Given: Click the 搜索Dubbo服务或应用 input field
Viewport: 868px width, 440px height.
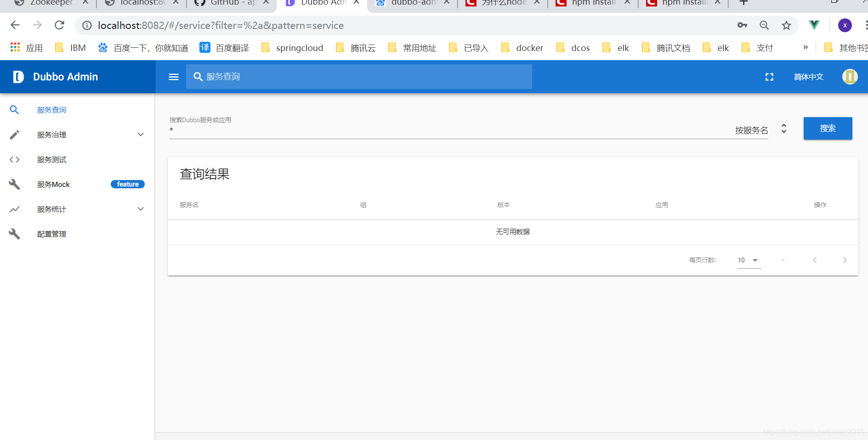Looking at the screenshot, I should [x=449, y=130].
